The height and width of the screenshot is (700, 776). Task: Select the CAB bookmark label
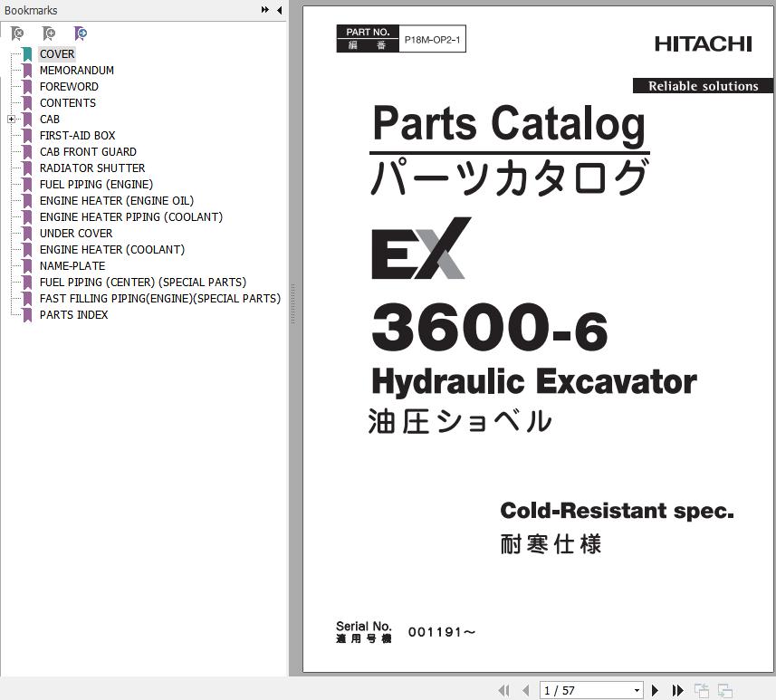click(x=50, y=120)
